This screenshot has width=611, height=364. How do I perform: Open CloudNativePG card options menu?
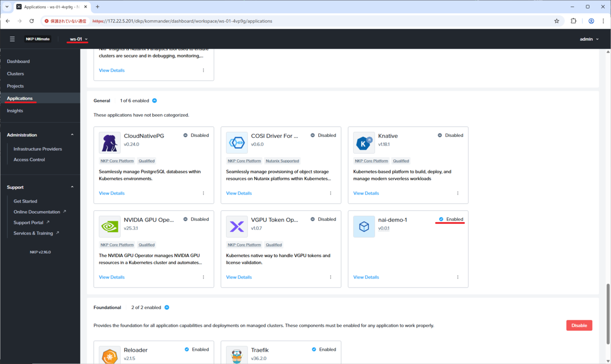[x=203, y=193]
